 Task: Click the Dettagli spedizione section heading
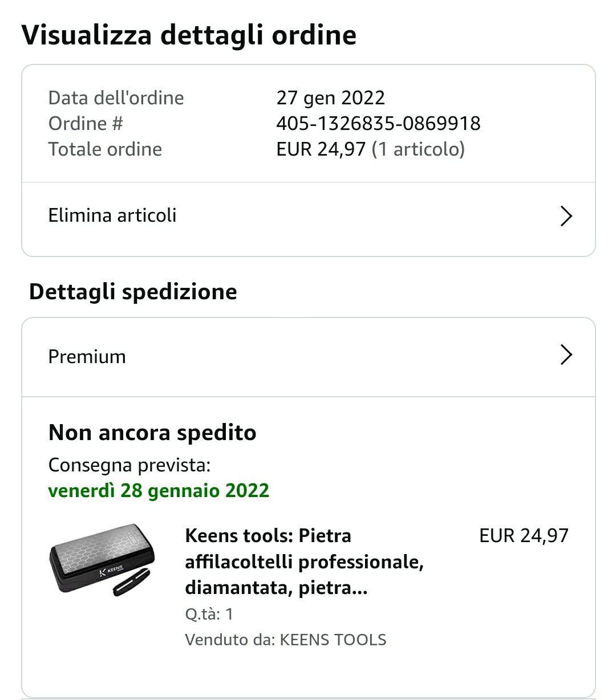133,291
